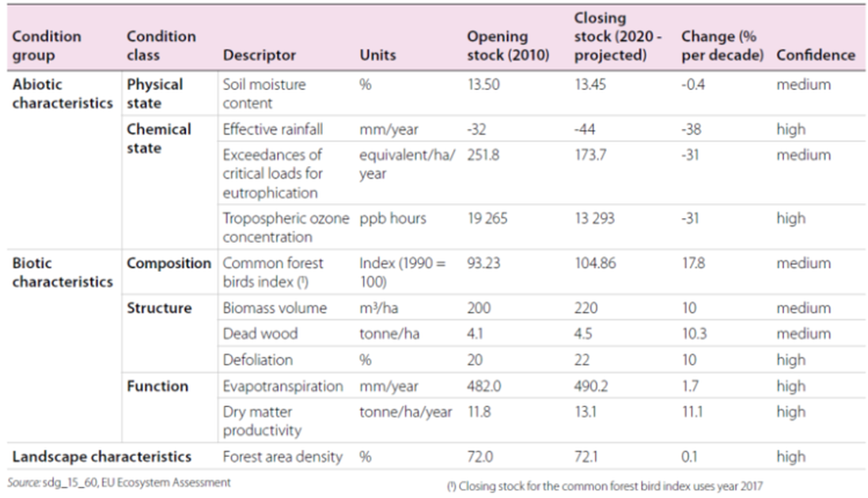Click the "Abiotic characteristics" row label

tap(63, 93)
